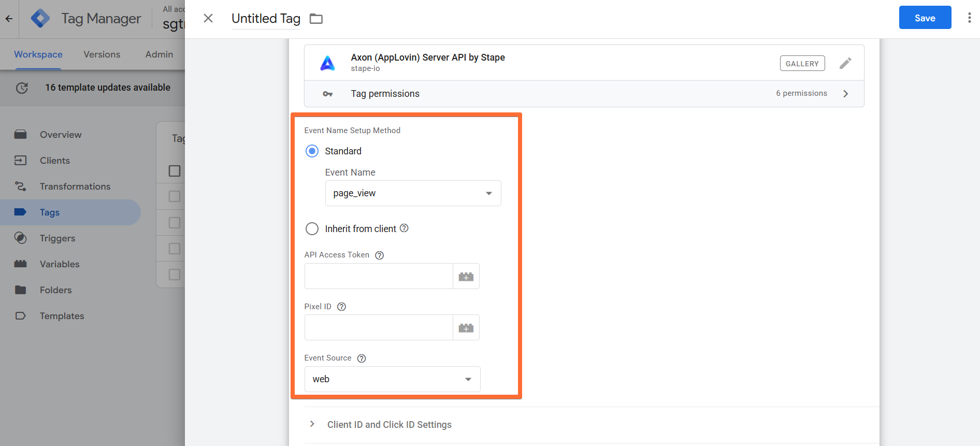Insert a variable for Pixel ID

tap(466, 328)
